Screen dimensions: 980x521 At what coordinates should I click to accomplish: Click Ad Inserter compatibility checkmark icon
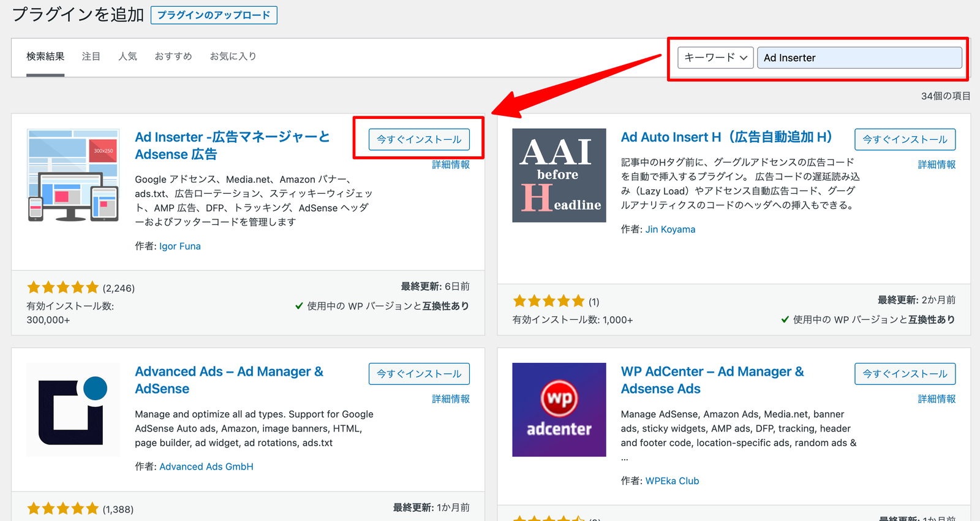(299, 306)
